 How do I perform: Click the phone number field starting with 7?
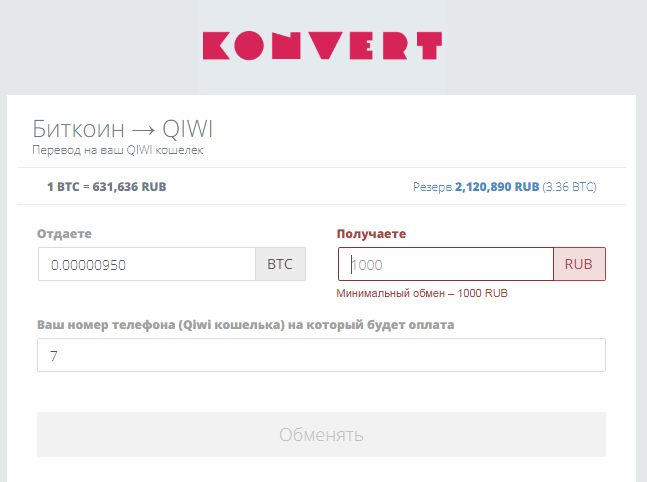pyautogui.click(x=321, y=355)
